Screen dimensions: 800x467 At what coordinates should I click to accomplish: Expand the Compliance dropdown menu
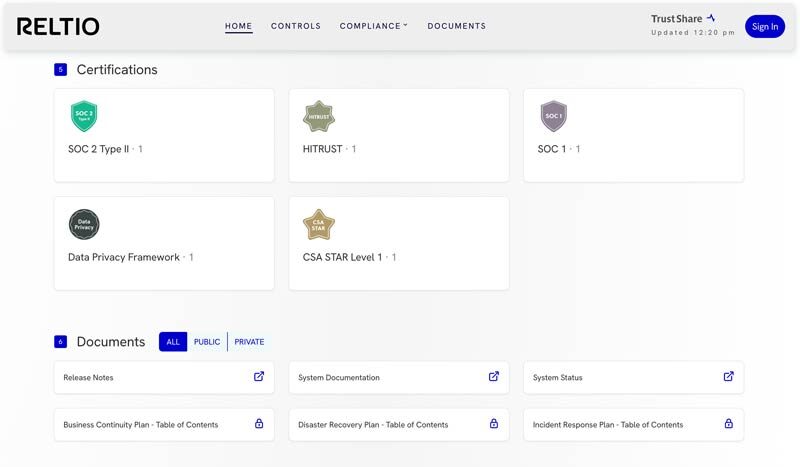[373, 26]
